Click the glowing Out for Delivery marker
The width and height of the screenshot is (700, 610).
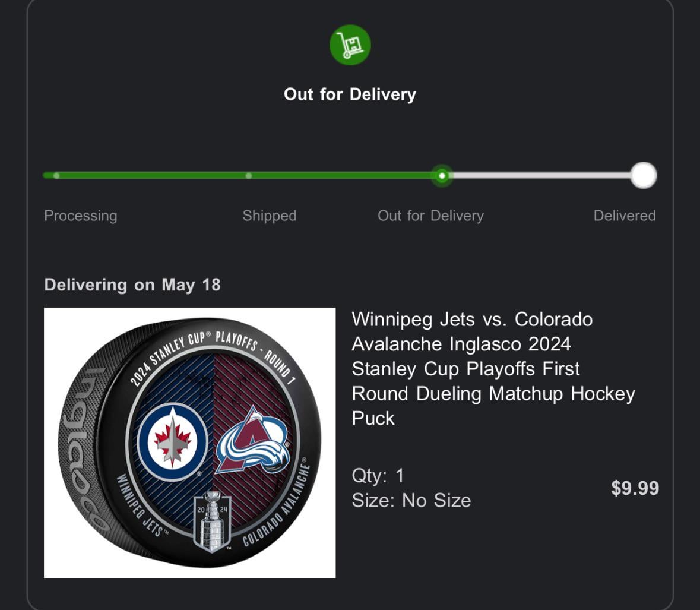(442, 176)
